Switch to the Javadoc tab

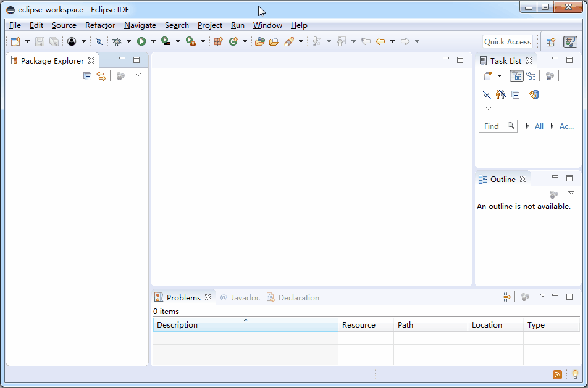click(240, 298)
